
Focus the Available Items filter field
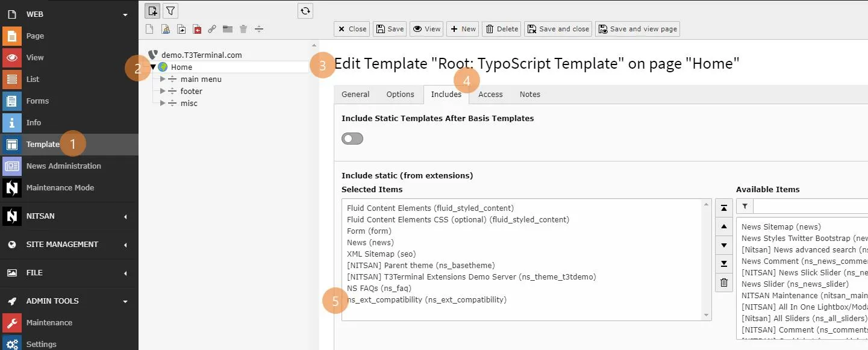pos(811,207)
